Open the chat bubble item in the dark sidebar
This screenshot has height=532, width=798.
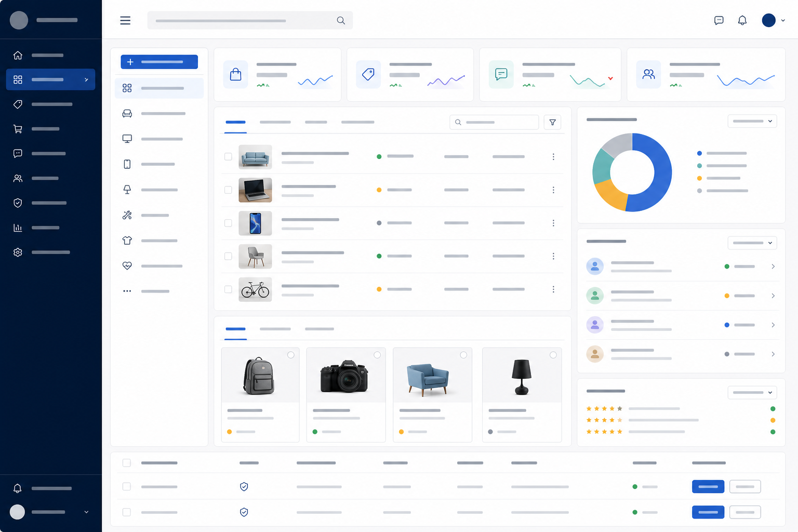point(18,153)
